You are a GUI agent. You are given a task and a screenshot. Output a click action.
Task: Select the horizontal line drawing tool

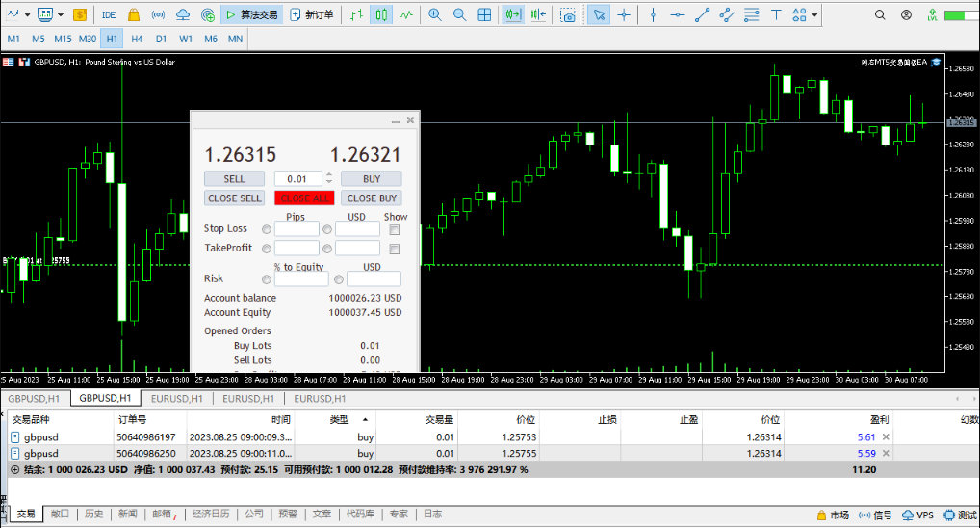[678, 14]
